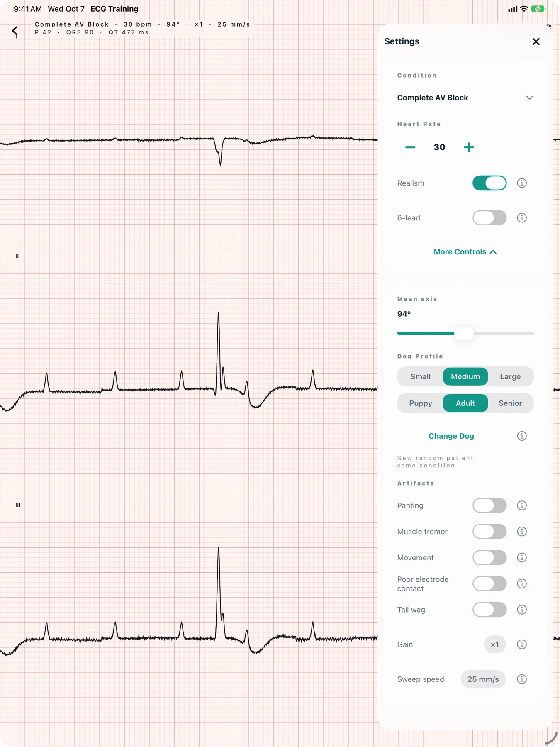The image size is (560, 747).
Task: Disable the Realism toggle
Action: click(x=489, y=183)
